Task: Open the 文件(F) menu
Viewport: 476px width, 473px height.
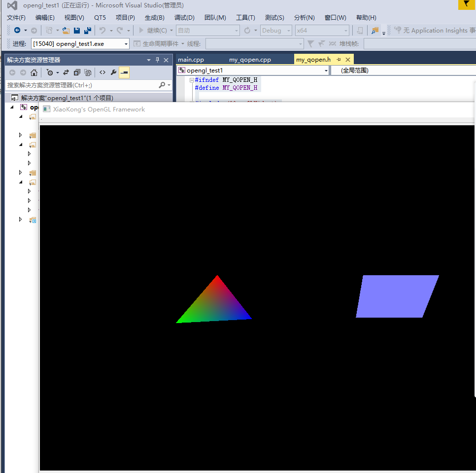Action: (x=16, y=18)
